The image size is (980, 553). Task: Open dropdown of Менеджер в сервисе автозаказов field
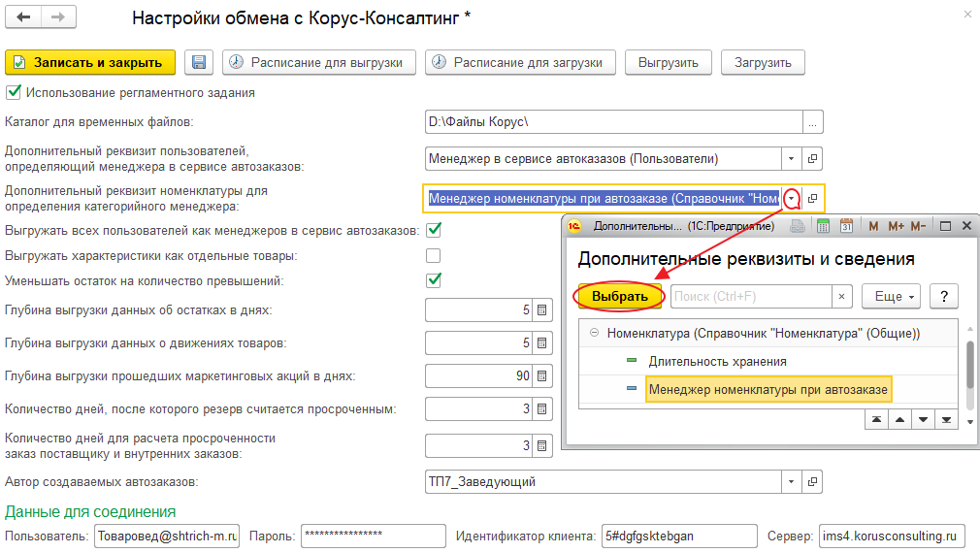[791, 159]
